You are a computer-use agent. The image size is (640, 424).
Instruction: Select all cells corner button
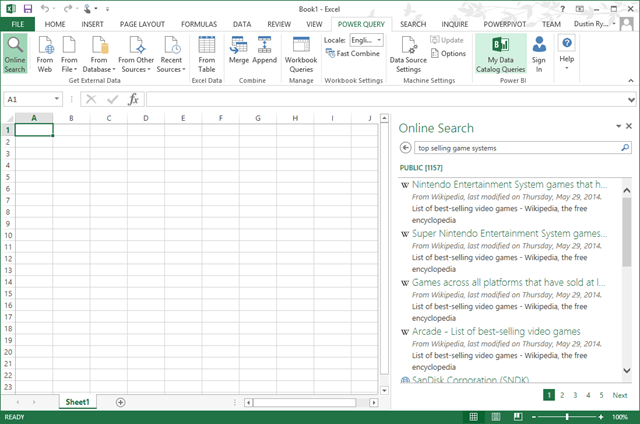click(x=9, y=118)
